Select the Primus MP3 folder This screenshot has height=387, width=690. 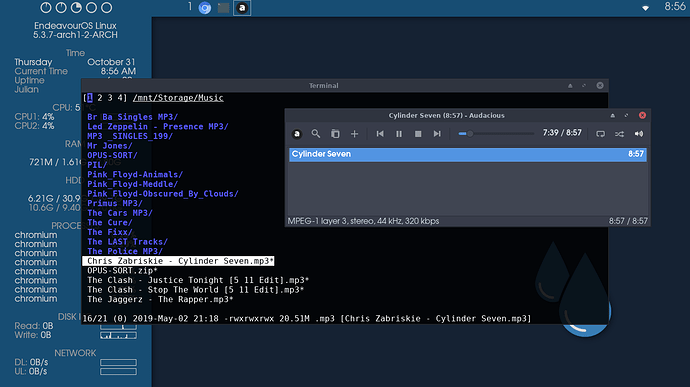[x=115, y=203]
